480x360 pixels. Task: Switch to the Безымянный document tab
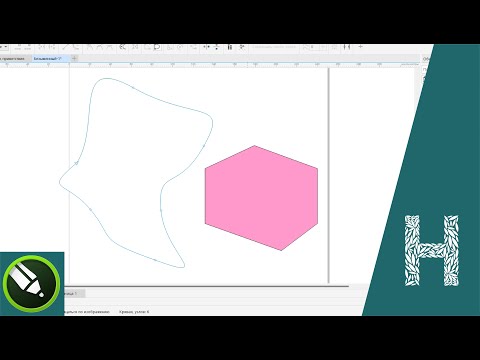tap(51, 59)
